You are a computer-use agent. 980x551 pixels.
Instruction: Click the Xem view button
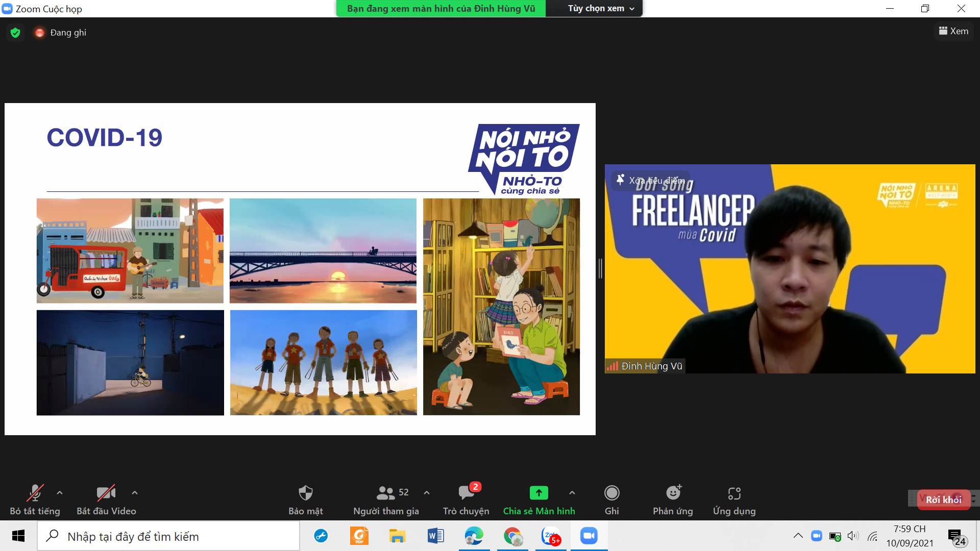tap(953, 31)
